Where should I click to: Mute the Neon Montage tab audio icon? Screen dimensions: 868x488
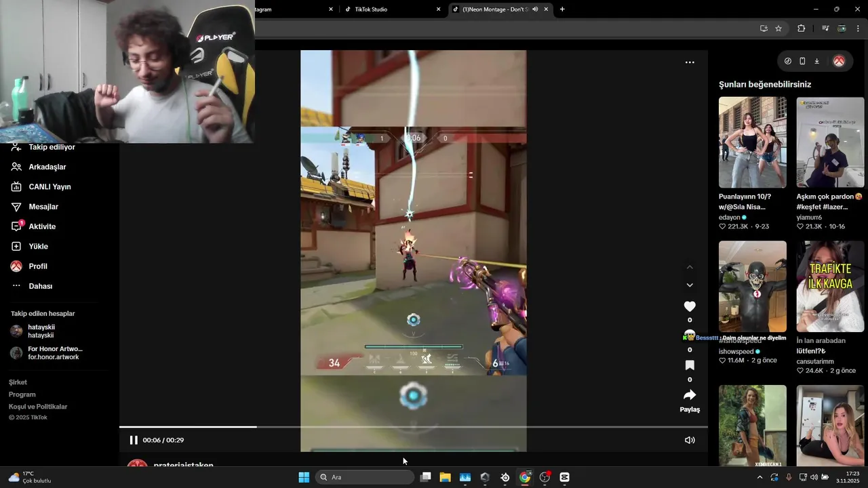(535, 9)
